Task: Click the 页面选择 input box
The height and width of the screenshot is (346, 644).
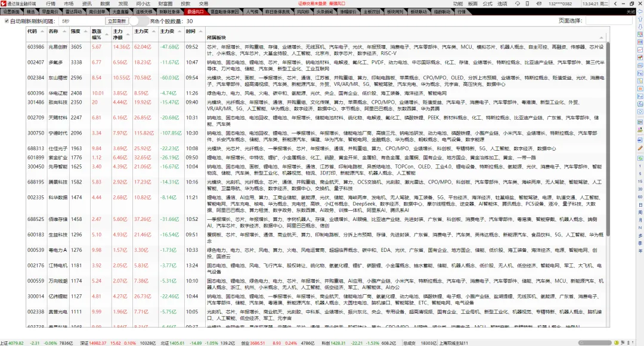Action: [x=609, y=20]
